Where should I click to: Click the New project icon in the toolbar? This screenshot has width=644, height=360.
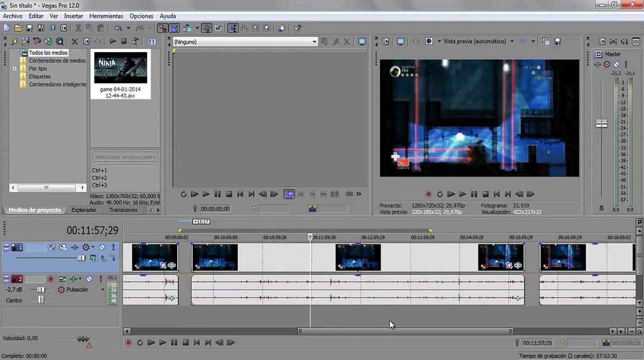[x=7, y=28]
